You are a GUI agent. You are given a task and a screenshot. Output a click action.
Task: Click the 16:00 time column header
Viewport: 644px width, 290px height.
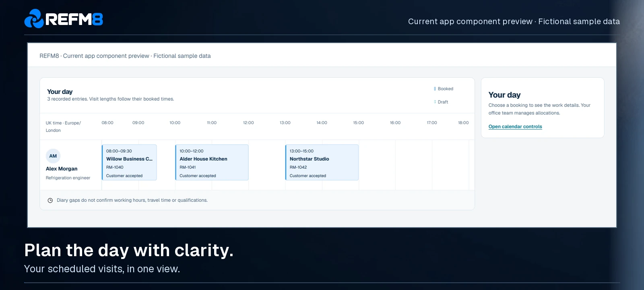(x=395, y=123)
